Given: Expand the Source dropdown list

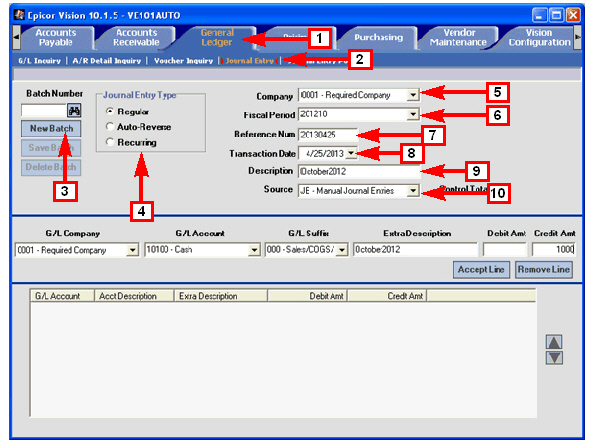Looking at the screenshot, I should pos(413,190).
